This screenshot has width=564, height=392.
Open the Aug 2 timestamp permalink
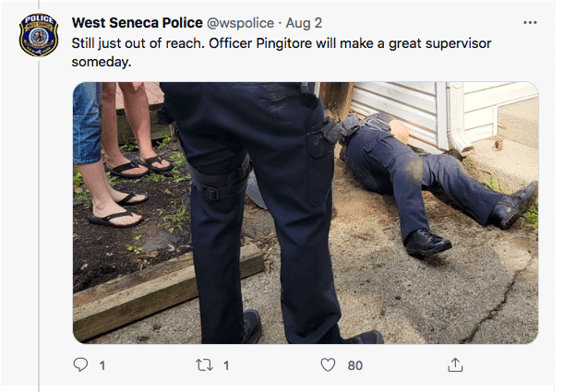point(304,23)
